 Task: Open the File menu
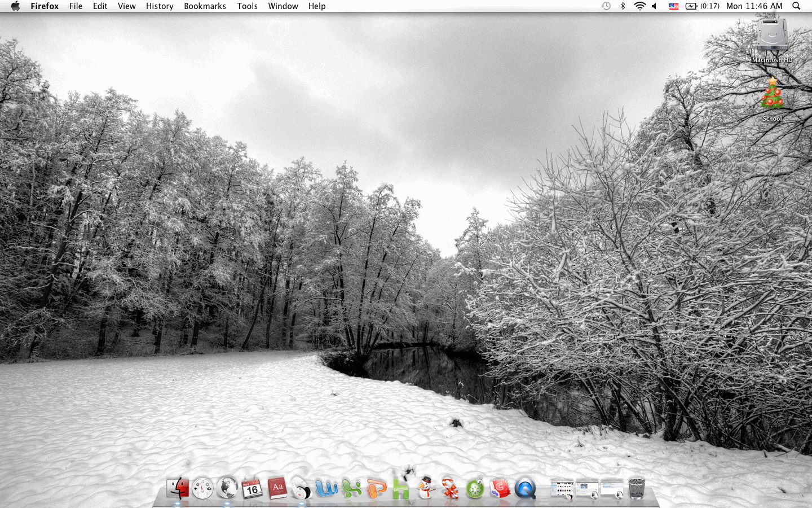[x=76, y=6]
